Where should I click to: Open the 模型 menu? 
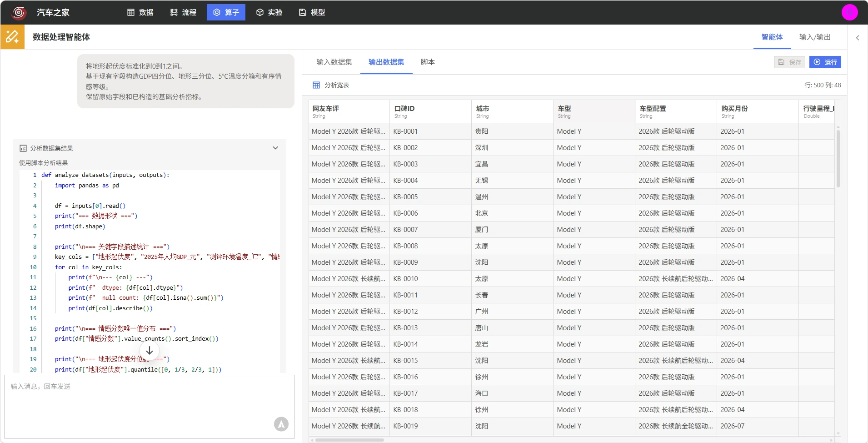[312, 12]
